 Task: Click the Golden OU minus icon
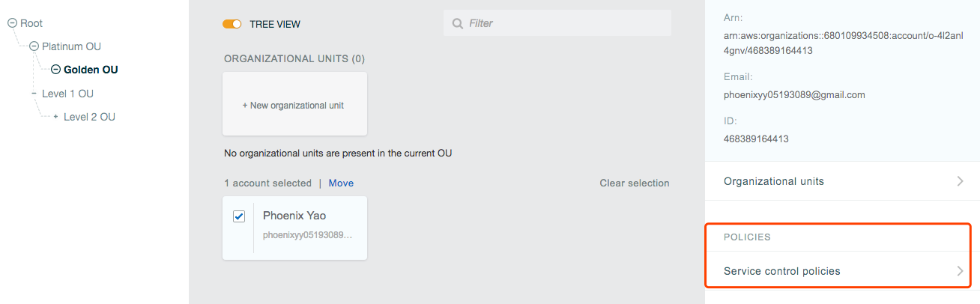[x=55, y=70]
